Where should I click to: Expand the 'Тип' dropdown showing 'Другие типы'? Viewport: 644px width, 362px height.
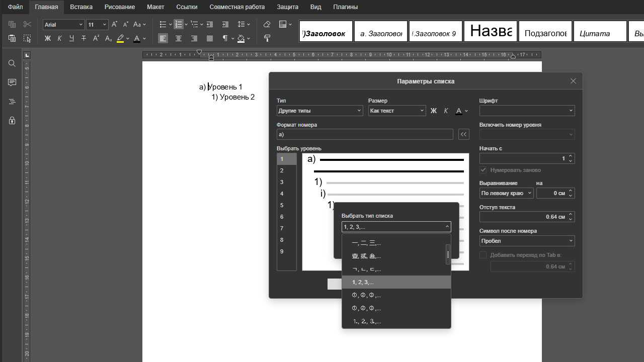click(319, 111)
